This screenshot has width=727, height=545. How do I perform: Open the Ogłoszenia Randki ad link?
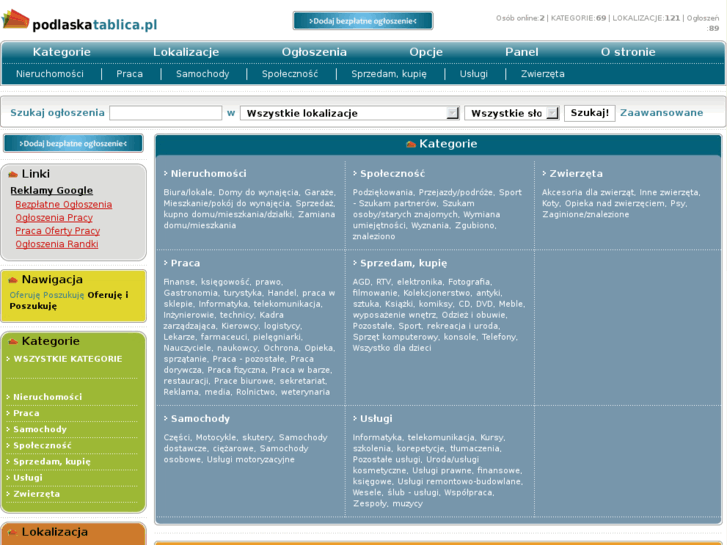[x=57, y=244]
